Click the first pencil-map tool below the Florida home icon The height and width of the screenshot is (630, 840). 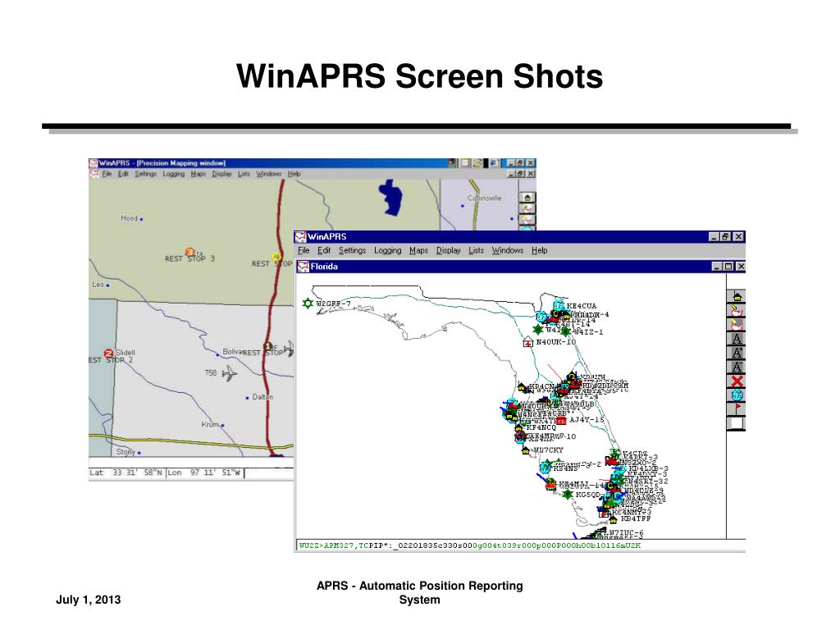coord(737,311)
